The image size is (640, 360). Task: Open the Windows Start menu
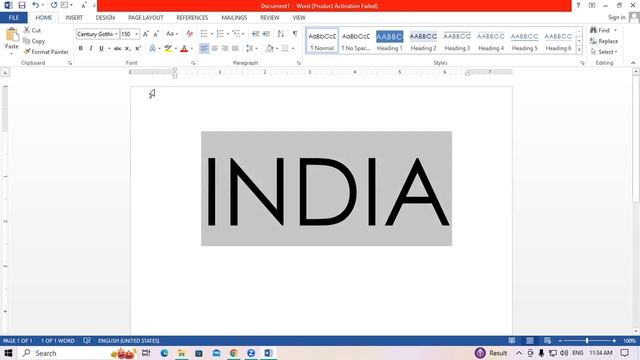8,353
